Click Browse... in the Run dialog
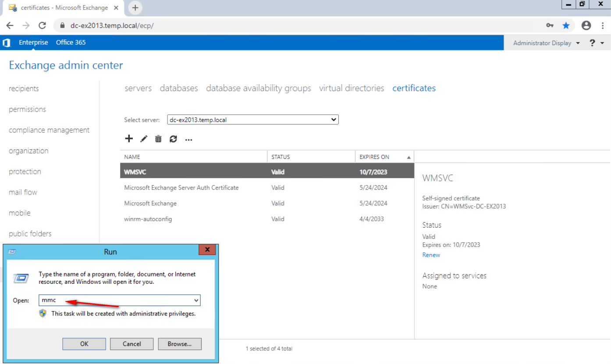 [180, 344]
